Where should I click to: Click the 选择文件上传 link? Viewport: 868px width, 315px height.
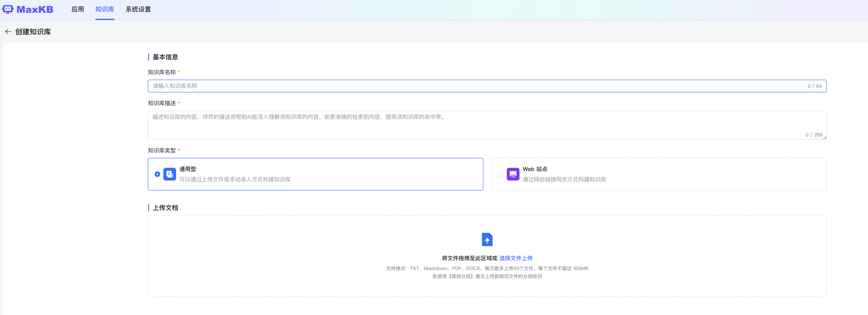click(x=516, y=258)
